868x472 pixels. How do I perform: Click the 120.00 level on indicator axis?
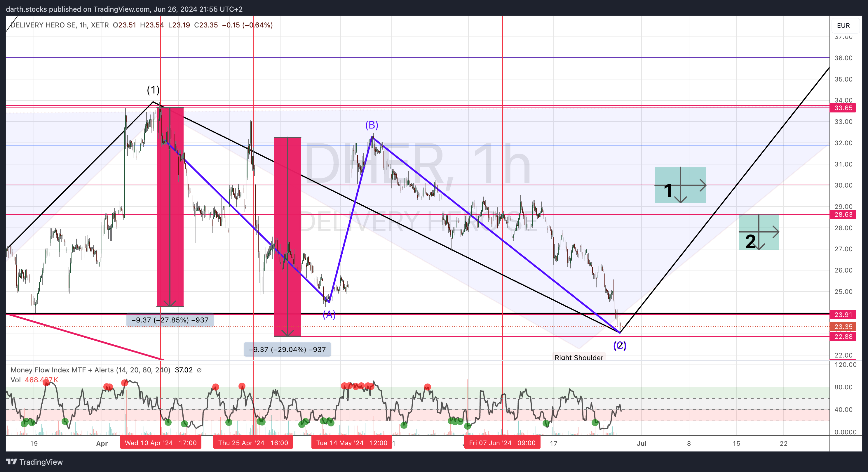point(845,365)
